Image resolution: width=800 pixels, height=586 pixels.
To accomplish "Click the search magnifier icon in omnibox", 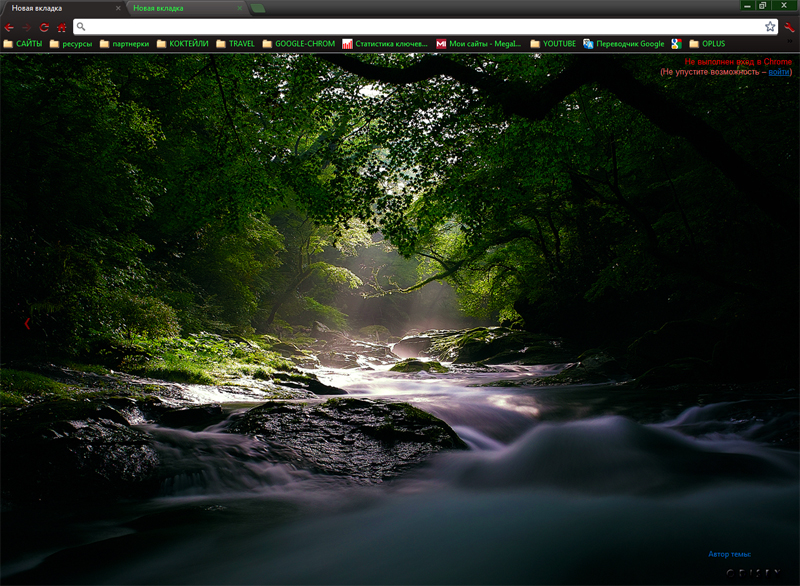I will (81, 27).
